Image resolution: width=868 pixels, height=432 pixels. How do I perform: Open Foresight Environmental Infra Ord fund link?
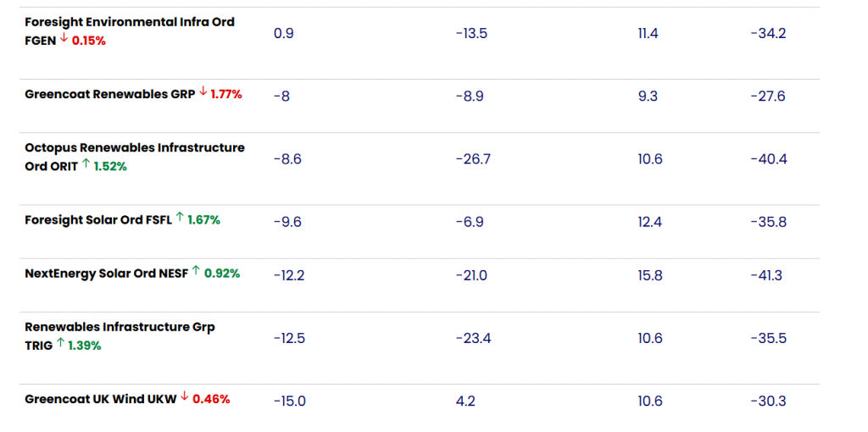click(x=130, y=22)
